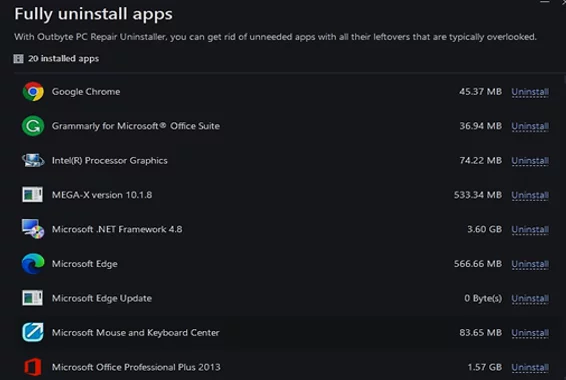Select Microsoft Office Professional Plus 2013 text
This screenshot has width=566, height=380.
coord(136,367)
